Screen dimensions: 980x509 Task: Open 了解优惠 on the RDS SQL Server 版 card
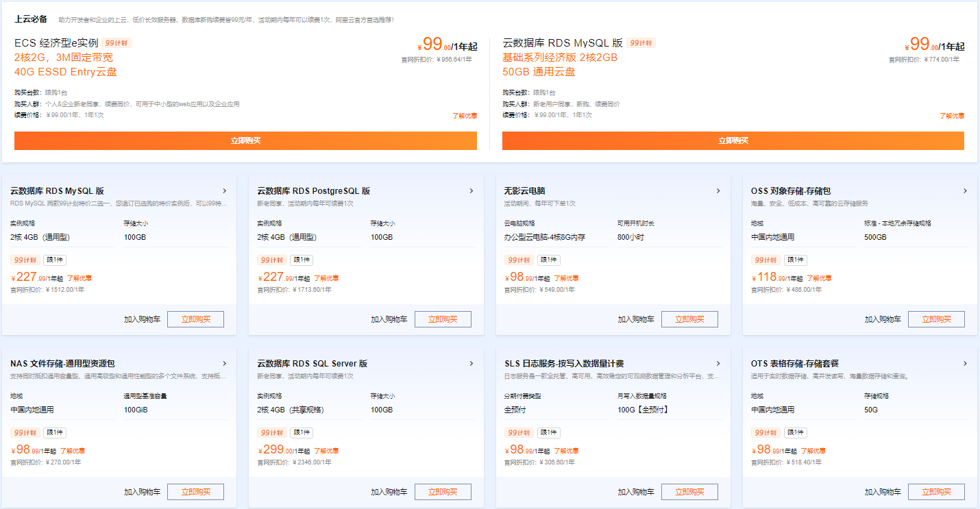[x=326, y=451]
